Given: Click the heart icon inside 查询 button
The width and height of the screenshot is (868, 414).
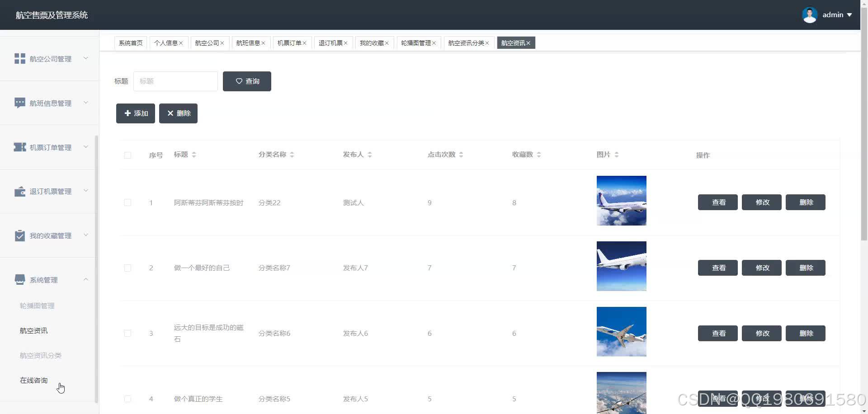Looking at the screenshot, I should (x=239, y=81).
